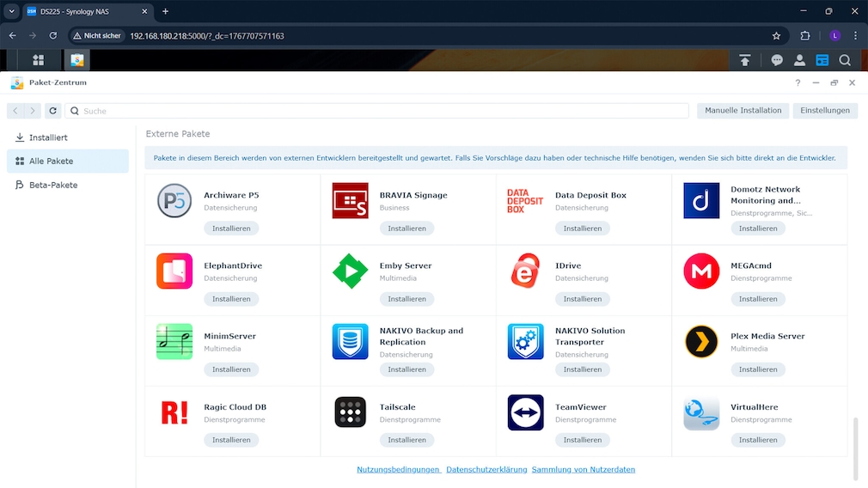The image size is (868, 488).
Task: Select the Tailscale package icon
Action: [x=350, y=412]
